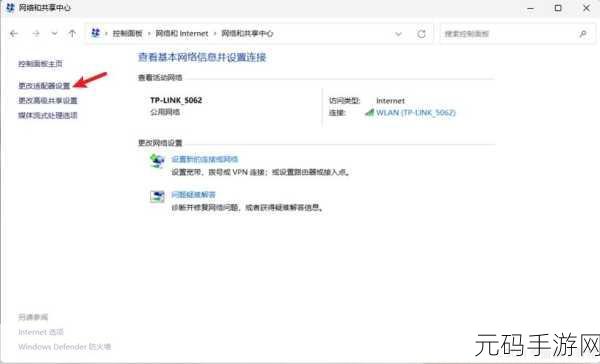Go back with the back arrow
This screenshot has height=364, width=600.
click(14, 34)
